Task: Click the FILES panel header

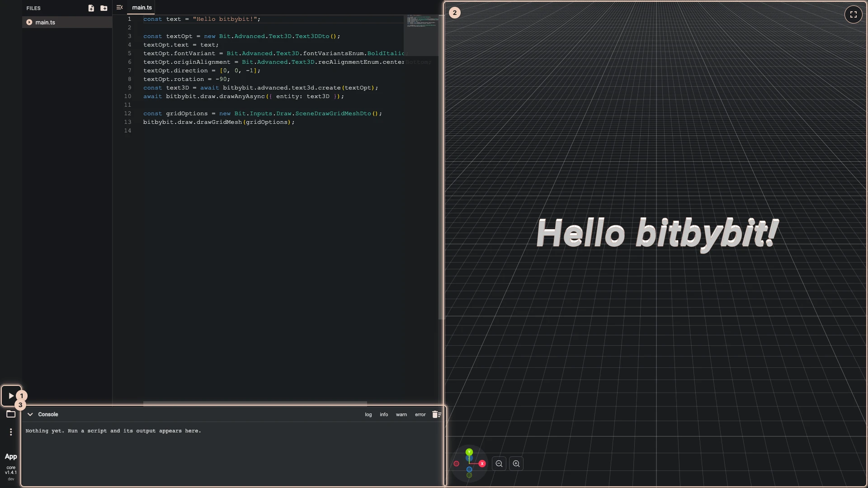Action: click(33, 8)
